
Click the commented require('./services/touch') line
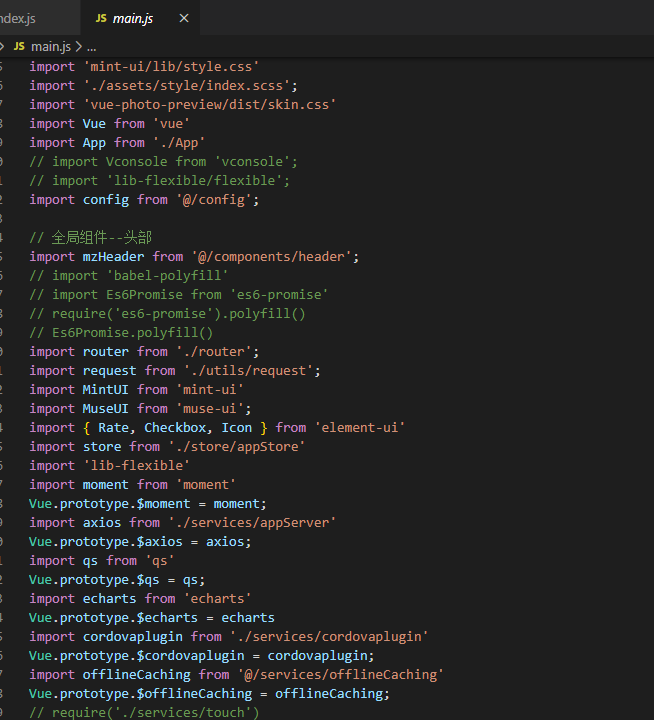pyautogui.click(x=144, y=712)
